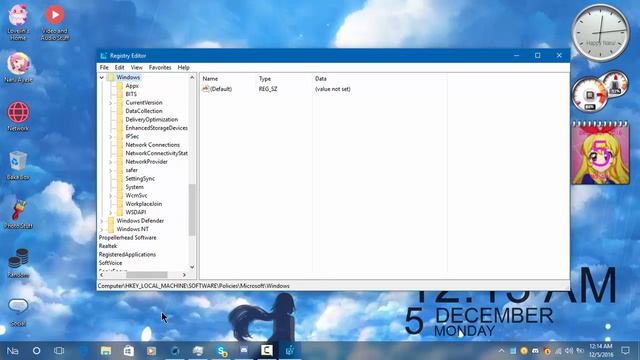Switch to Registry Editor taskbar icon
The width and height of the screenshot is (640, 360).
(x=290, y=351)
